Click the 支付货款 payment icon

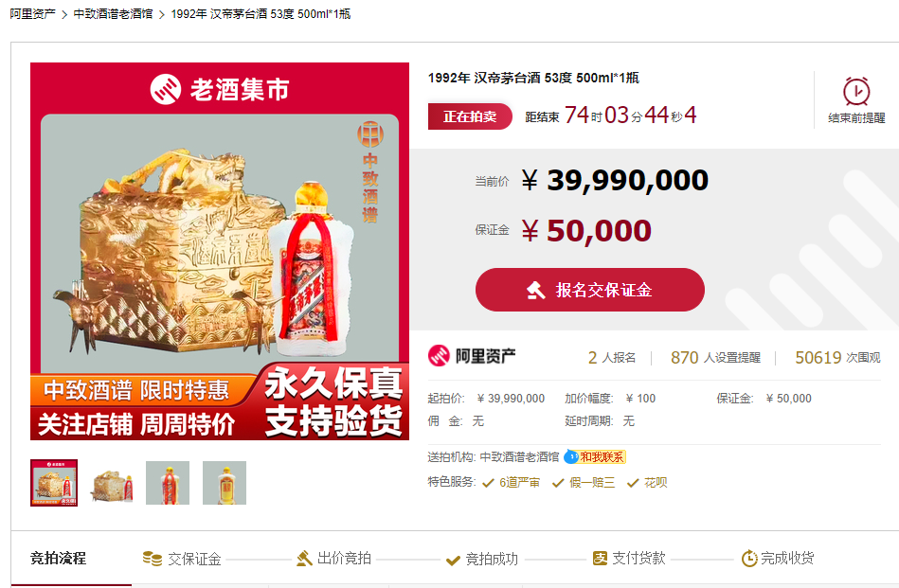click(x=600, y=559)
